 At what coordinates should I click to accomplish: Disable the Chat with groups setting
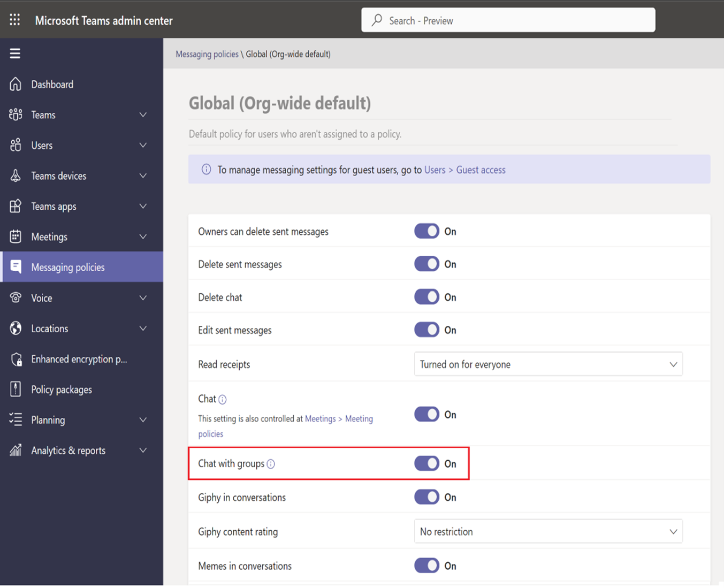(x=426, y=463)
